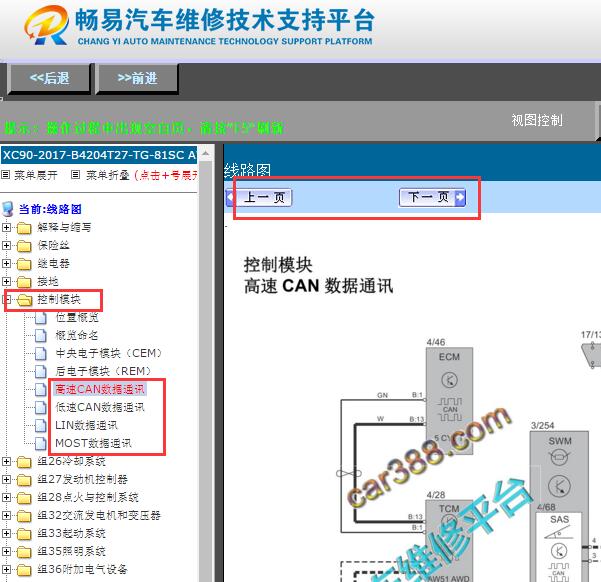Click the 组26冷却系统 folder icon

[x=24, y=462]
